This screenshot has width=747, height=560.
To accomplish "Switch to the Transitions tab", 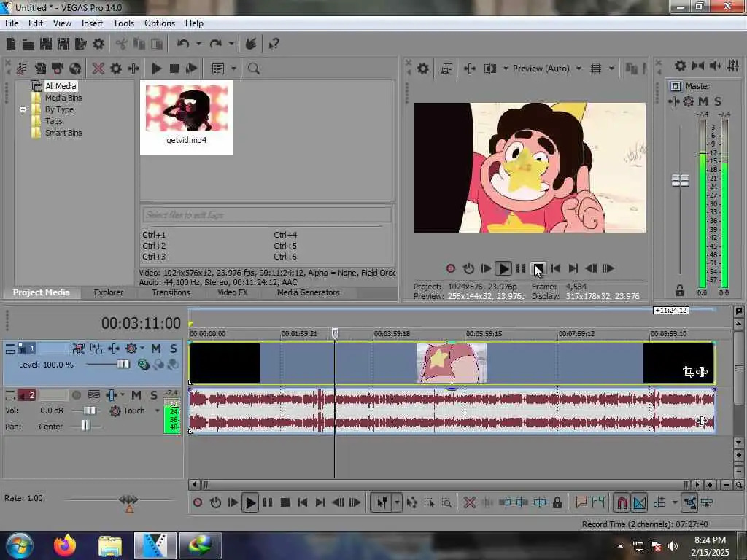I will pos(171,292).
